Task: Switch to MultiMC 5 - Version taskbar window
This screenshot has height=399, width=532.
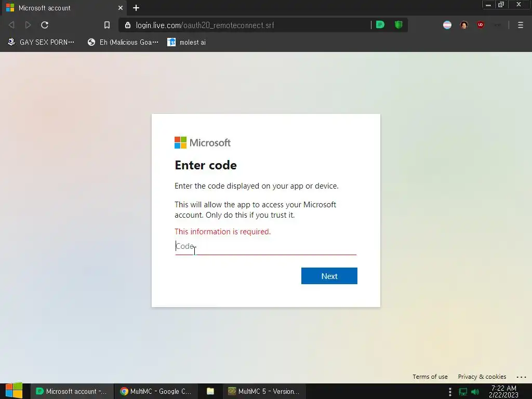Action: [x=264, y=391]
